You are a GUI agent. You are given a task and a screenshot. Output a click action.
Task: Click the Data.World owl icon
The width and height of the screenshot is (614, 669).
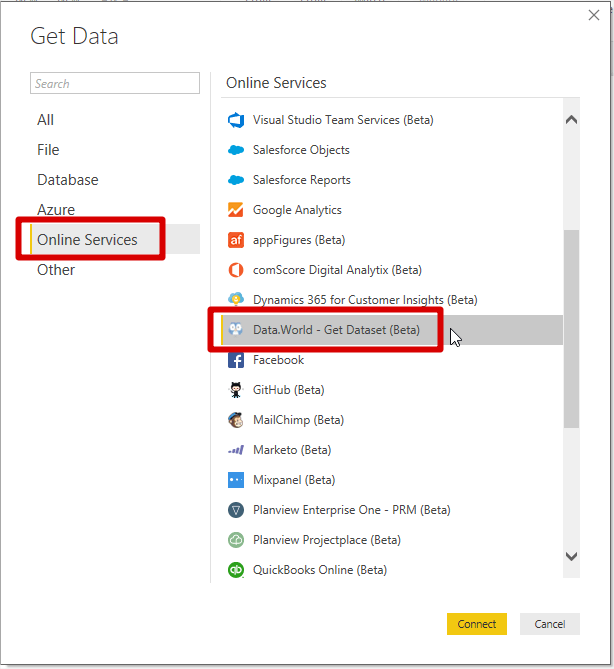click(236, 329)
